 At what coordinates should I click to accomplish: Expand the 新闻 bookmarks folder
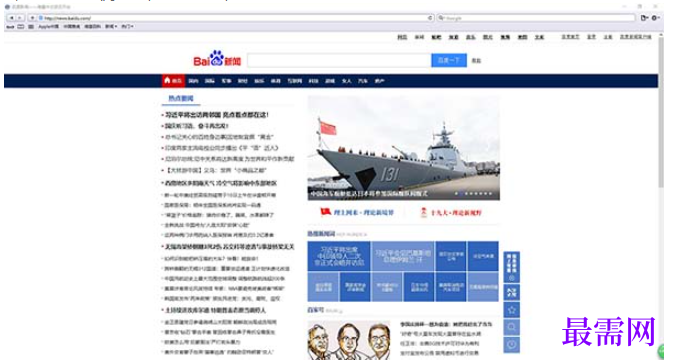(111, 27)
